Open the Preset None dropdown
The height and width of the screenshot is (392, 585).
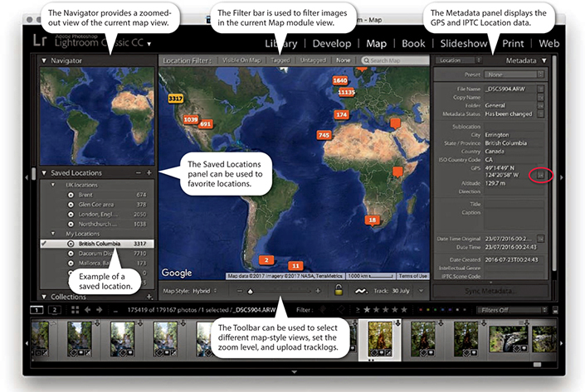pyautogui.click(x=514, y=75)
